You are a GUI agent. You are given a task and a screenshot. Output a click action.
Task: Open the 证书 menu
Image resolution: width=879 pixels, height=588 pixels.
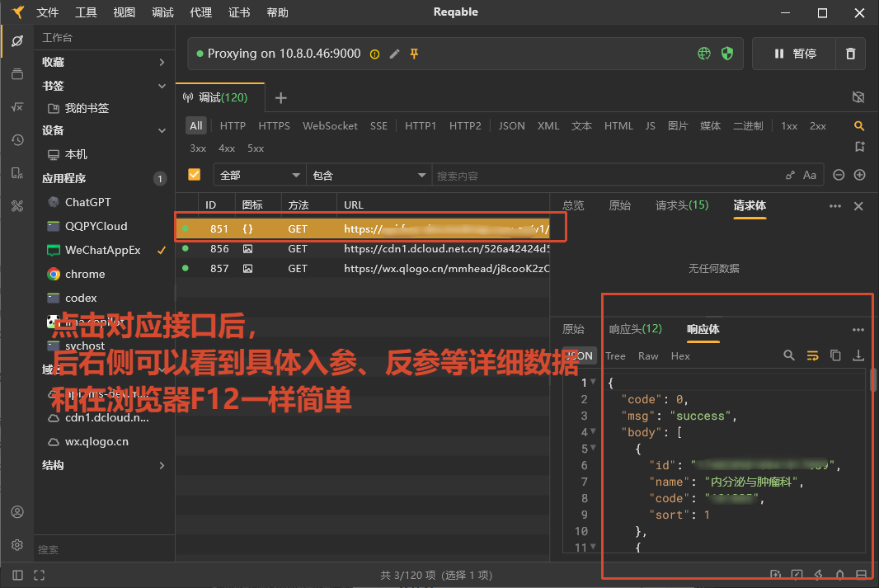[x=239, y=12]
